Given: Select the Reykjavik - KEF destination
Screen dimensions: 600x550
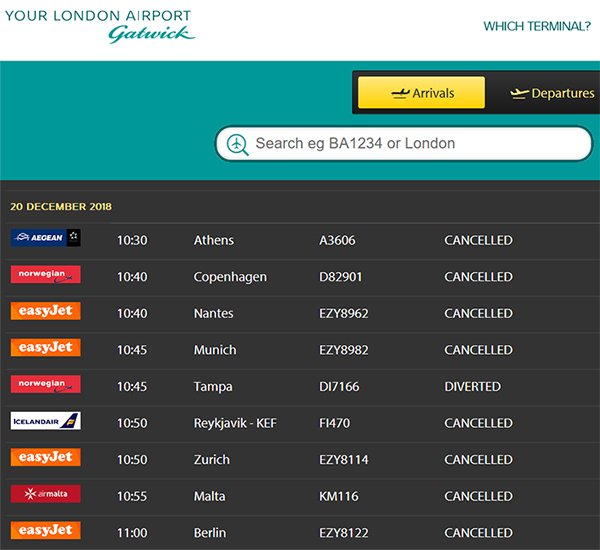Looking at the screenshot, I should (x=235, y=423).
